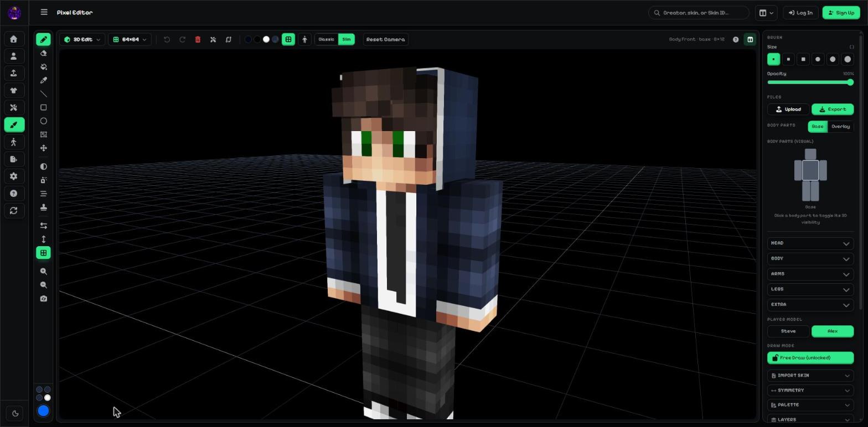868x427 pixels.
Task: Take a screenshot with camera icon
Action: (x=43, y=299)
